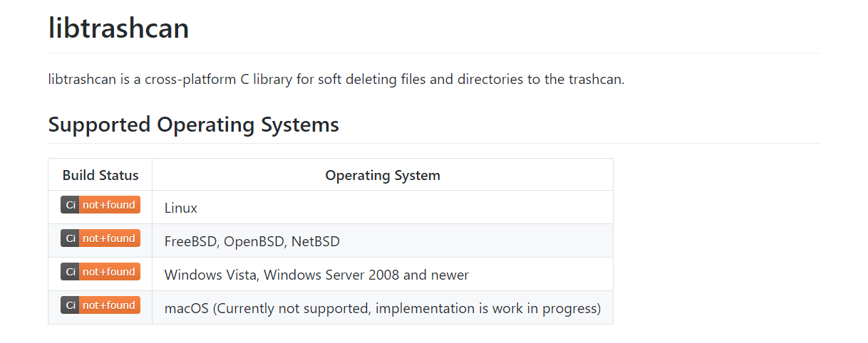Click the gray 'Ci' segment in Windows row
This screenshot has width=868, height=343.
pos(70,272)
